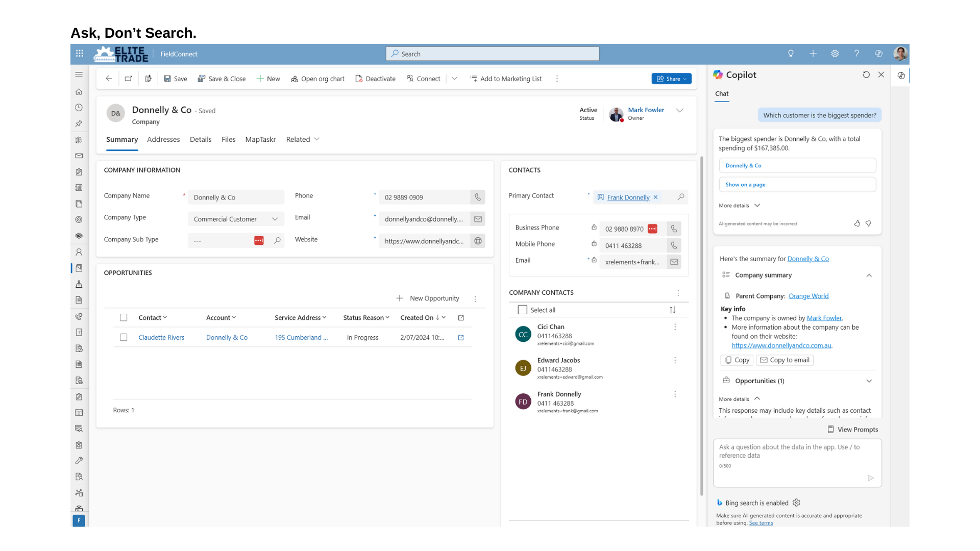The height and width of the screenshot is (551, 980).
Task: Click the plus quick create icon
Action: pyautogui.click(x=813, y=54)
